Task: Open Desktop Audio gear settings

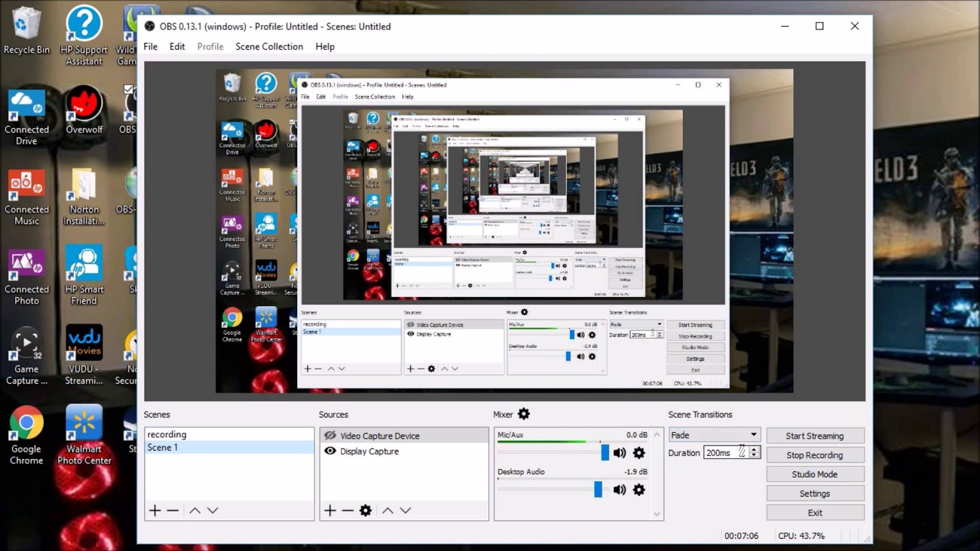Action: 639,490
